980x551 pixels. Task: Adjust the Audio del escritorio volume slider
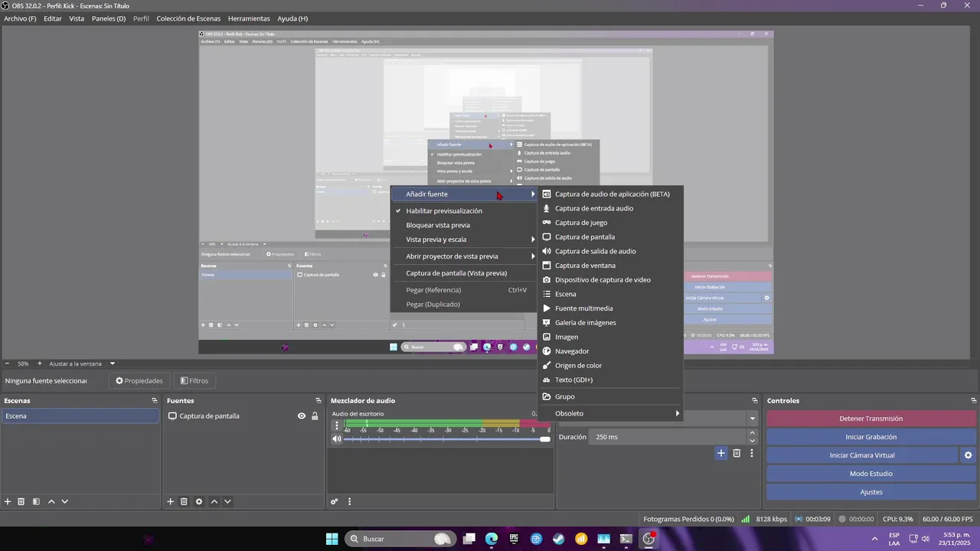(x=447, y=439)
